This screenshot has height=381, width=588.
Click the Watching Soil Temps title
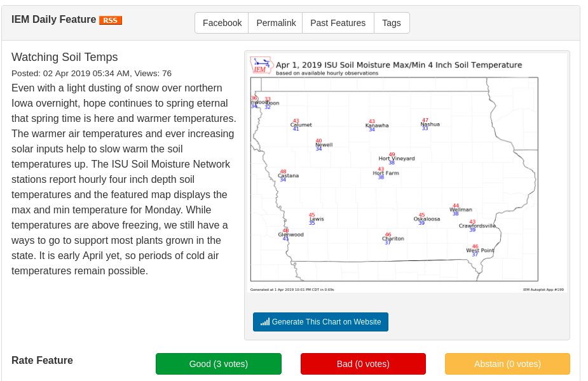pos(64,57)
